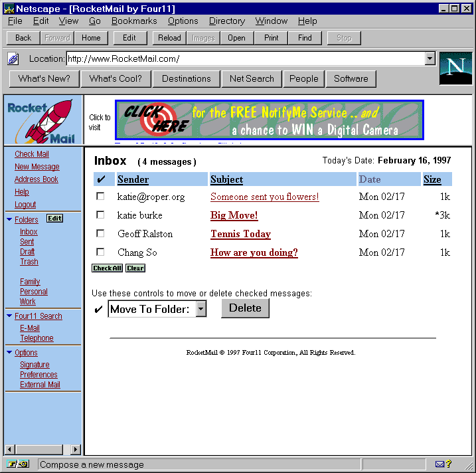The image size is (476, 473).
Task: Open the Bookmarks menu
Action: coord(134,21)
